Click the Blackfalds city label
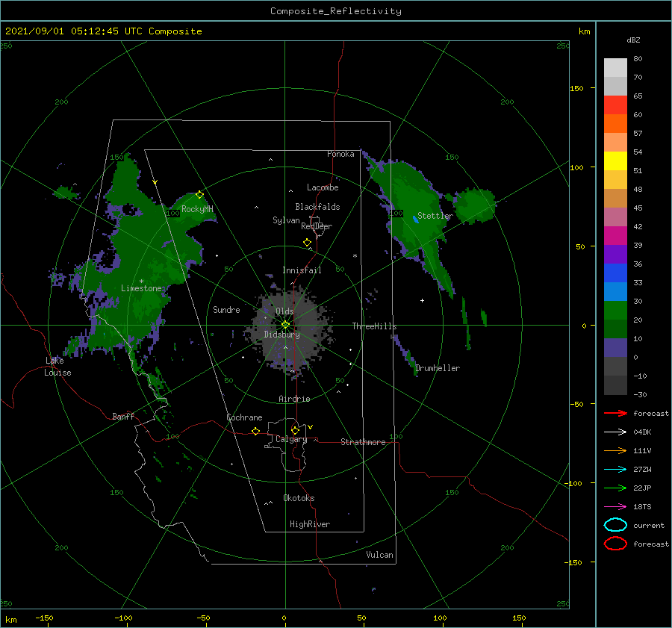The image size is (672, 628). 317,207
